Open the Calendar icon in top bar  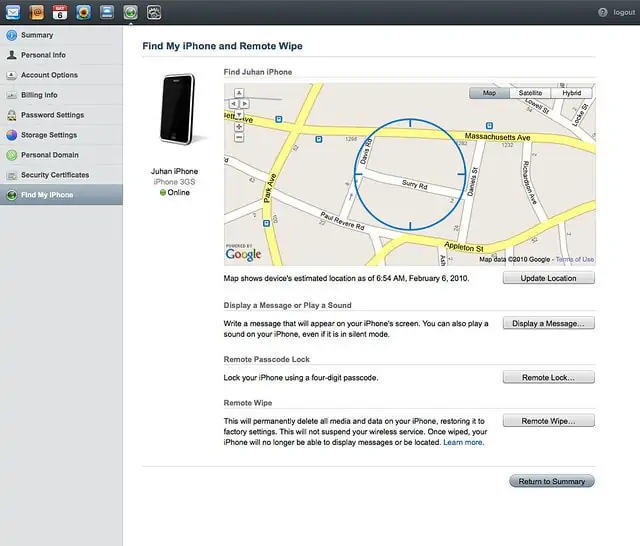pyautogui.click(x=60, y=12)
